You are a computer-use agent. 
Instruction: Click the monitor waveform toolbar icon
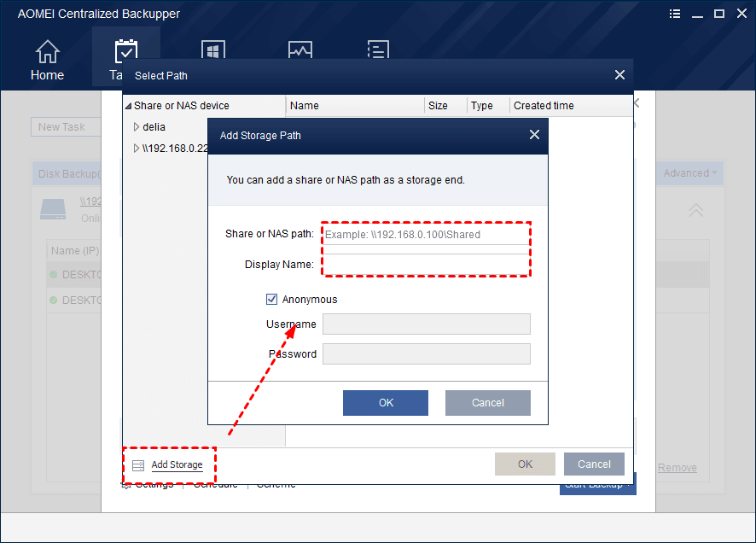tap(299, 50)
